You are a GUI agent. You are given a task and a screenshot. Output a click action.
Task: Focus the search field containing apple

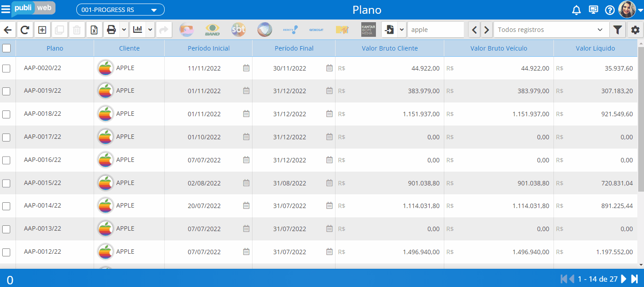[435, 30]
